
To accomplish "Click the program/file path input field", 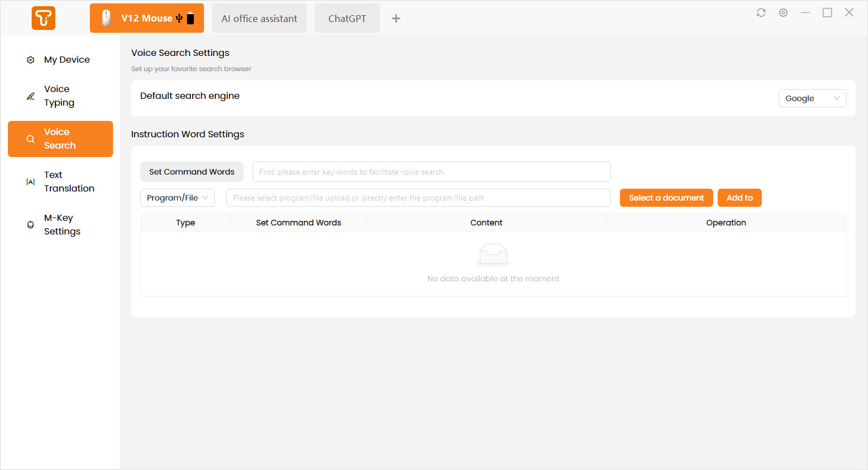I will click(418, 198).
